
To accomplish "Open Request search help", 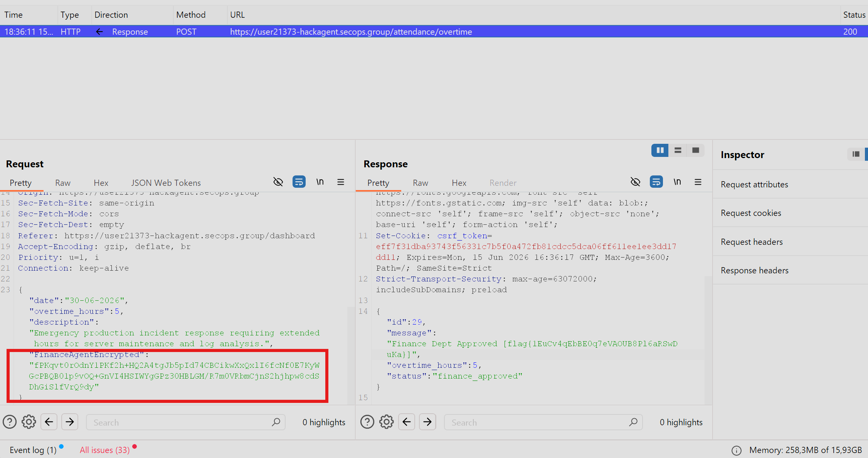I will pos(10,422).
